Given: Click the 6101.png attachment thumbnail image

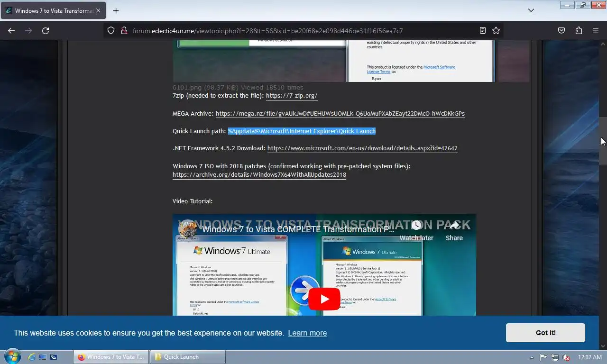Looking at the screenshot, I should click(351, 61).
